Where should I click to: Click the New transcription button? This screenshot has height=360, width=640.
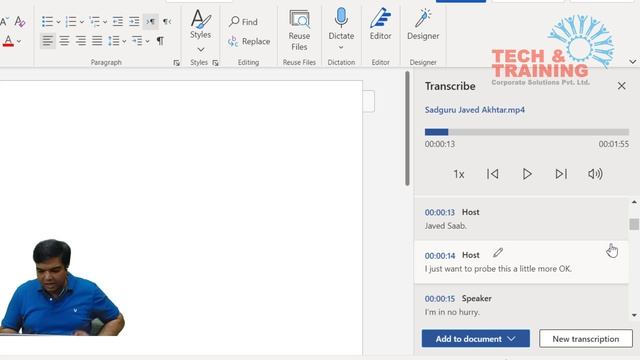click(x=586, y=339)
